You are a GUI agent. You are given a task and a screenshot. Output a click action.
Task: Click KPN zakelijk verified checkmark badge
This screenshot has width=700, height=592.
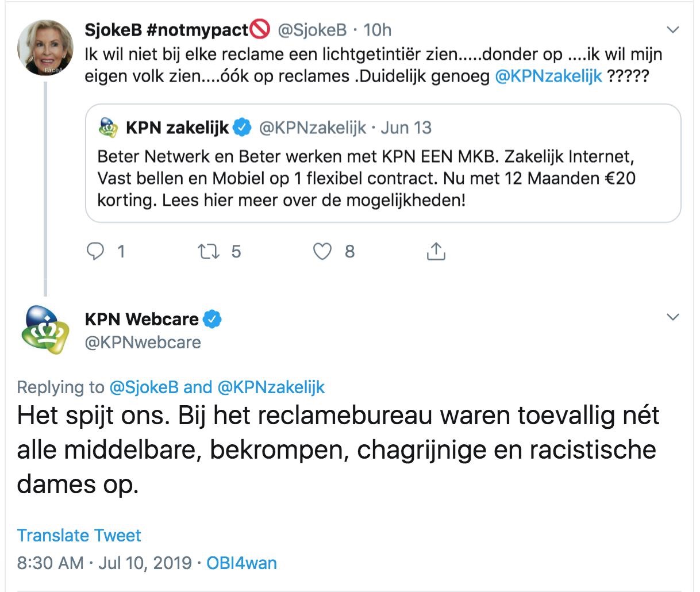(x=243, y=128)
